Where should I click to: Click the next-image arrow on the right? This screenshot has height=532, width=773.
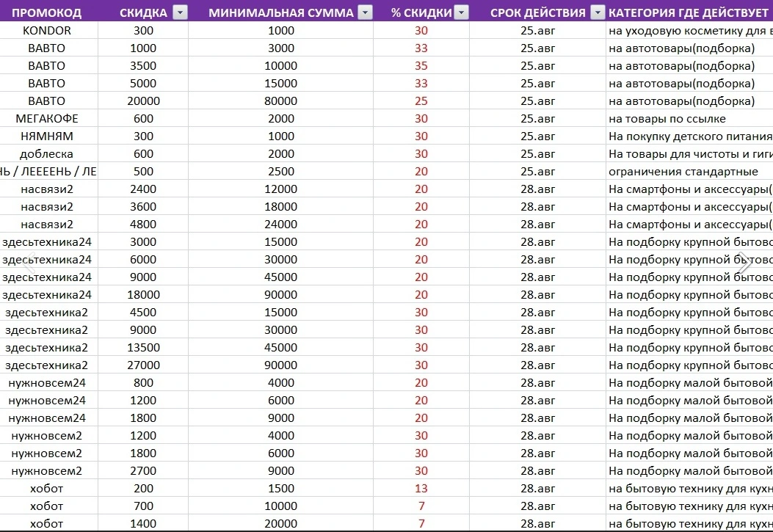pyautogui.click(x=744, y=263)
